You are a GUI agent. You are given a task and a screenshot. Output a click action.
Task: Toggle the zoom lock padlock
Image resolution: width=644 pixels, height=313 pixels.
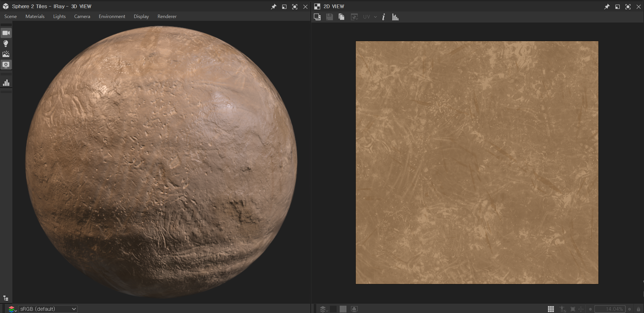coord(638,309)
